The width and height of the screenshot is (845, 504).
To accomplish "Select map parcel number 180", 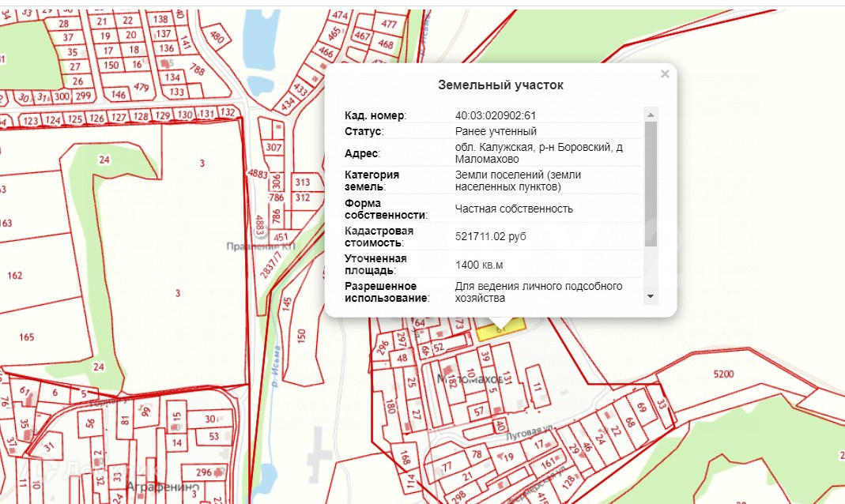I will pos(390,406).
